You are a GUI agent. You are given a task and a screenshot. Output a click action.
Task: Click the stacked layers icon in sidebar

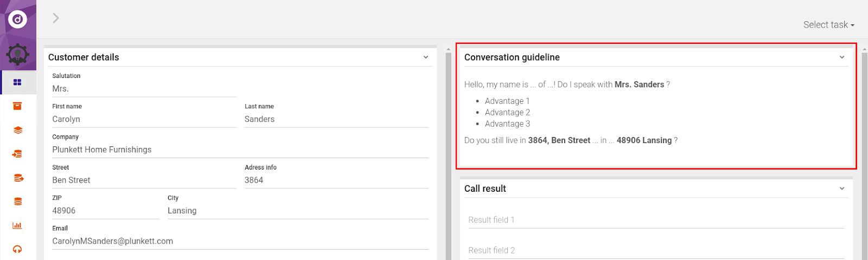pyautogui.click(x=17, y=130)
